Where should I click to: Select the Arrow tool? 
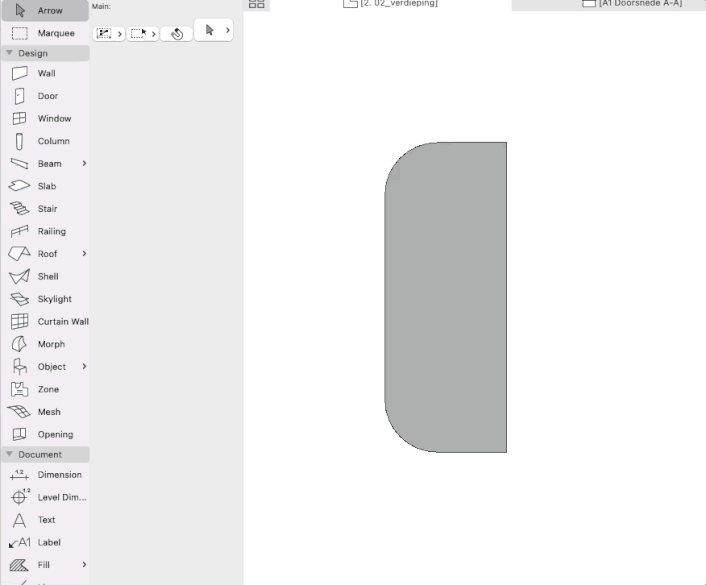pos(45,10)
